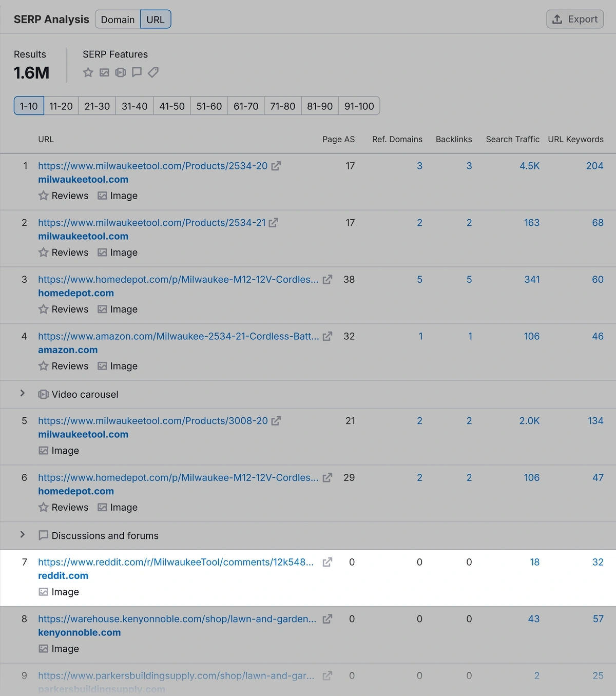616x696 pixels.
Task: Click Image icon in reddit row
Action: (44, 592)
